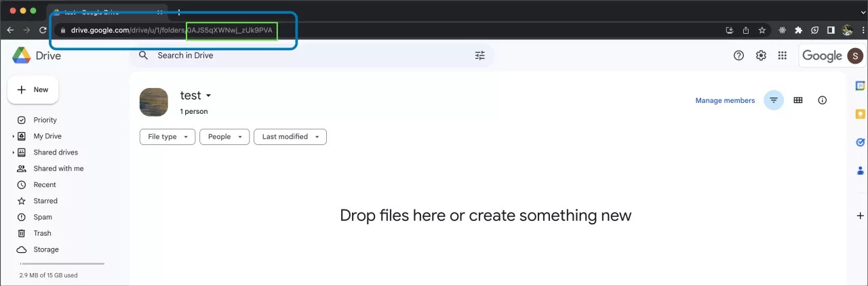Select Shared drives in the sidebar
Viewport: 868px width, 286px height.
coord(56,152)
